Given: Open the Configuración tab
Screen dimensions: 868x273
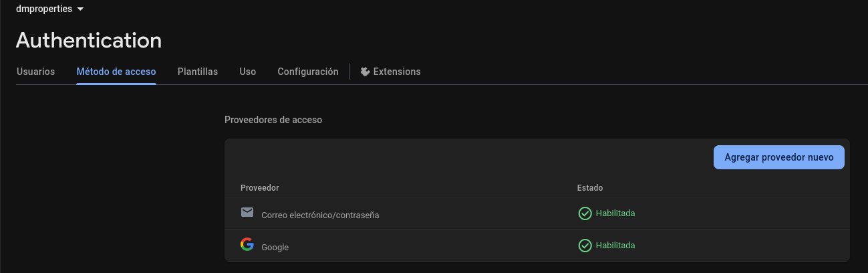Looking at the screenshot, I should point(308,72).
